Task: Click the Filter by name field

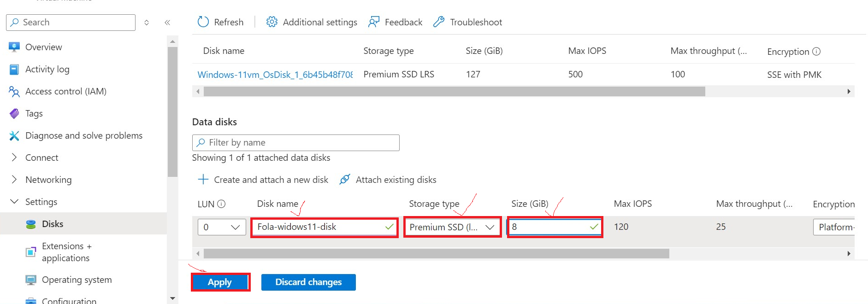Action: 296,143
